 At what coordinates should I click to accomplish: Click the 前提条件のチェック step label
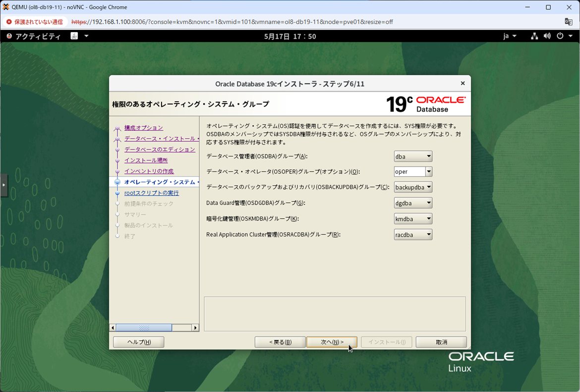149,203
